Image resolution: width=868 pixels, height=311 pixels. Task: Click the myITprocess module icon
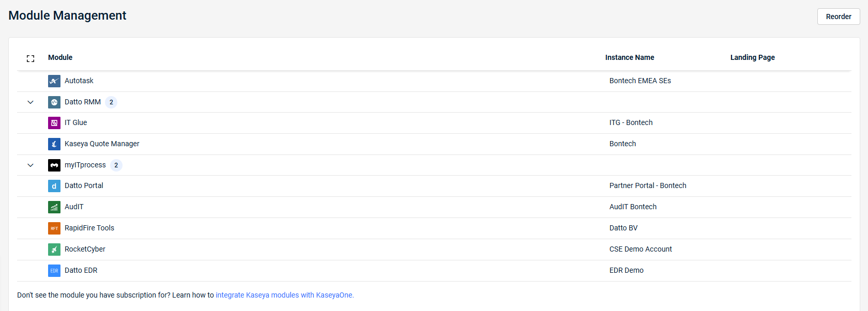[x=54, y=165]
